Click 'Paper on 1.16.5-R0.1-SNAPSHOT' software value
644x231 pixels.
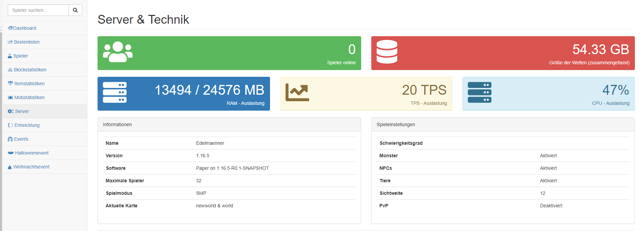tap(232, 168)
